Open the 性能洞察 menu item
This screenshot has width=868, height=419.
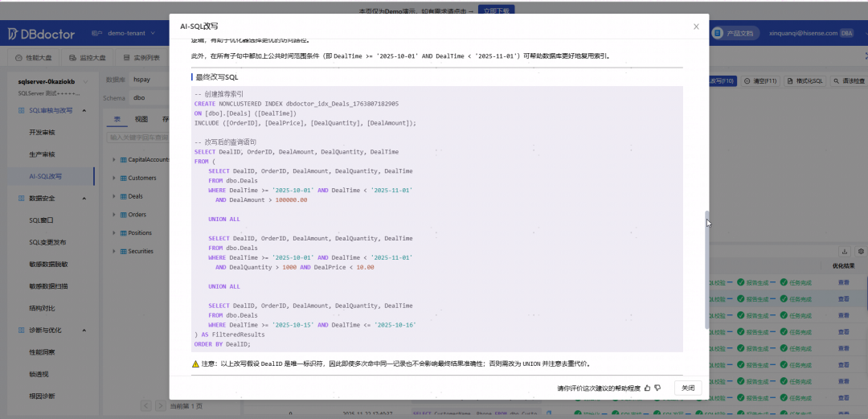tap(42, 352)
